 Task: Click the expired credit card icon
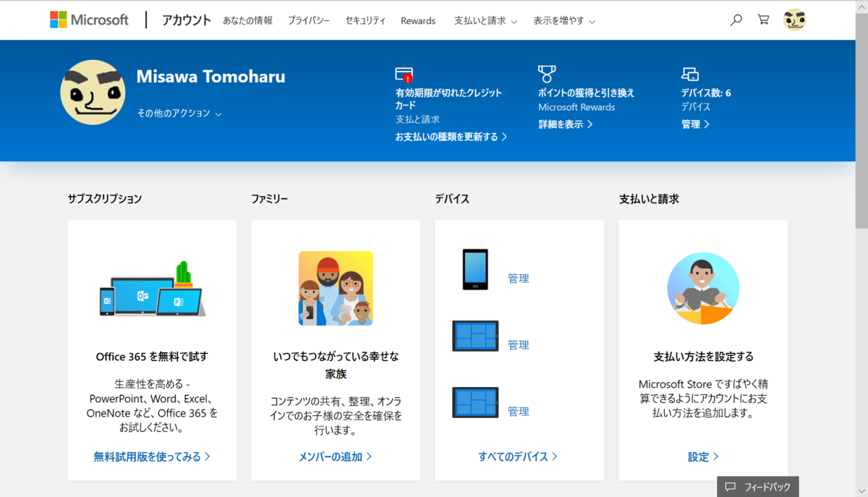[x=404, y=75]
